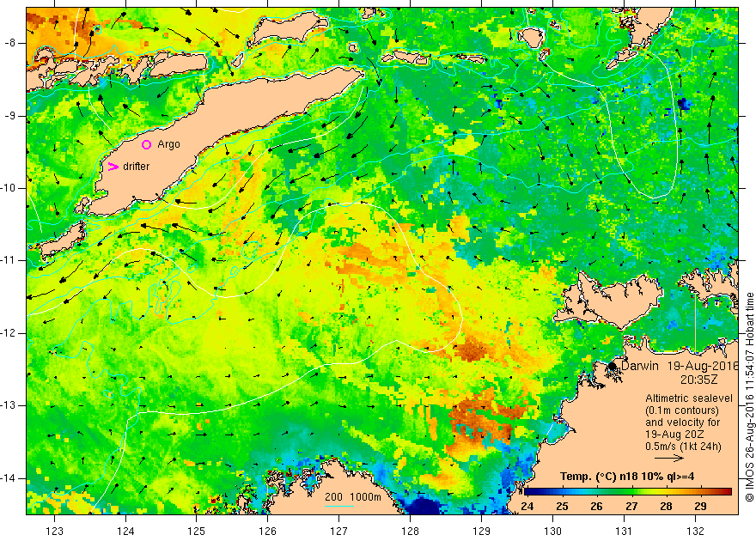Click the color bar '24' label
The image size is (756, 541).
click(x=527, y=507)
